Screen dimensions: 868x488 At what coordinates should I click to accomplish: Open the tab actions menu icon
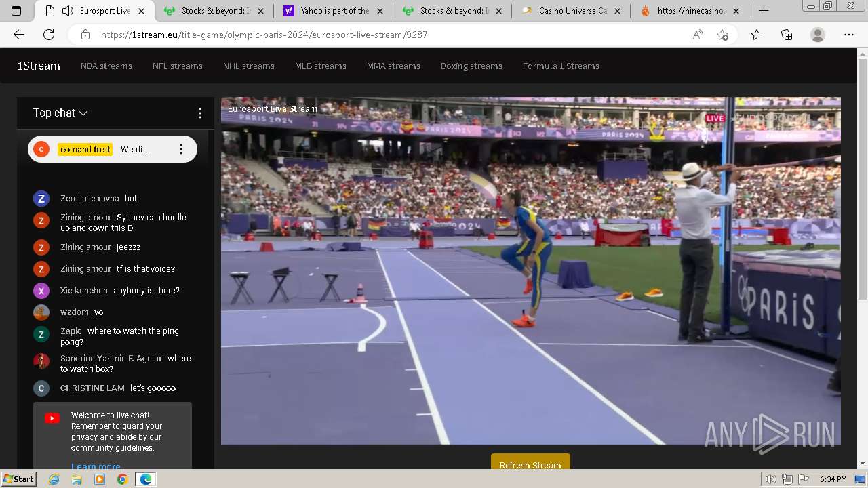16,11
